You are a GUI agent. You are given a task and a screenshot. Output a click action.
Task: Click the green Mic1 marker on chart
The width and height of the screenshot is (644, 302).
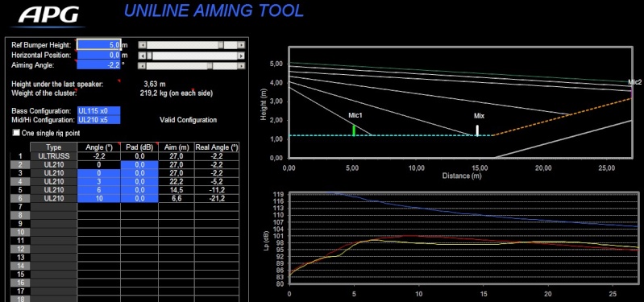354,130
